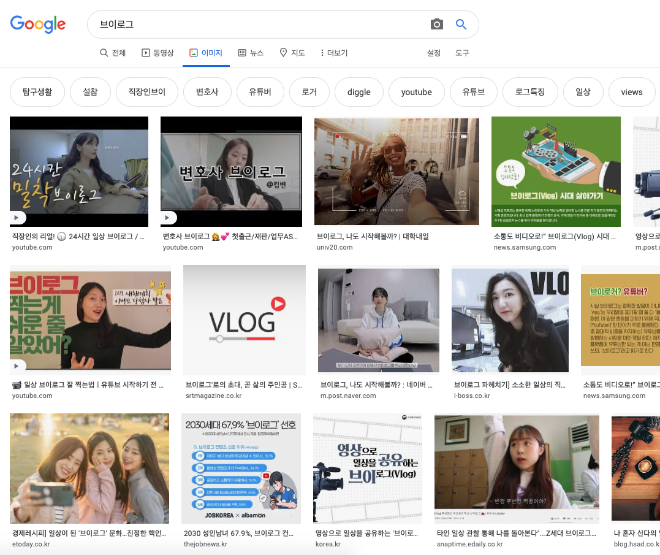Open the three women selfie thumbnail
This screenshot has width=660, height=555.
(x=90, y=469)
